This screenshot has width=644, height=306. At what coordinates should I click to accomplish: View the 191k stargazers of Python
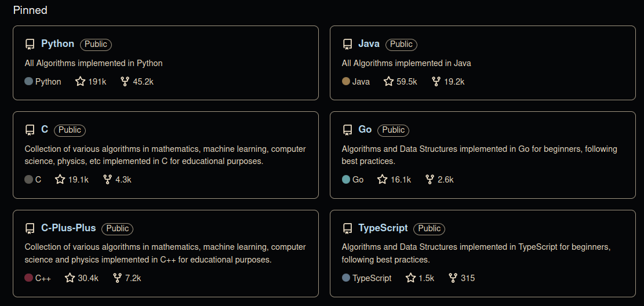pyautogui.click(x=91, y=81)
